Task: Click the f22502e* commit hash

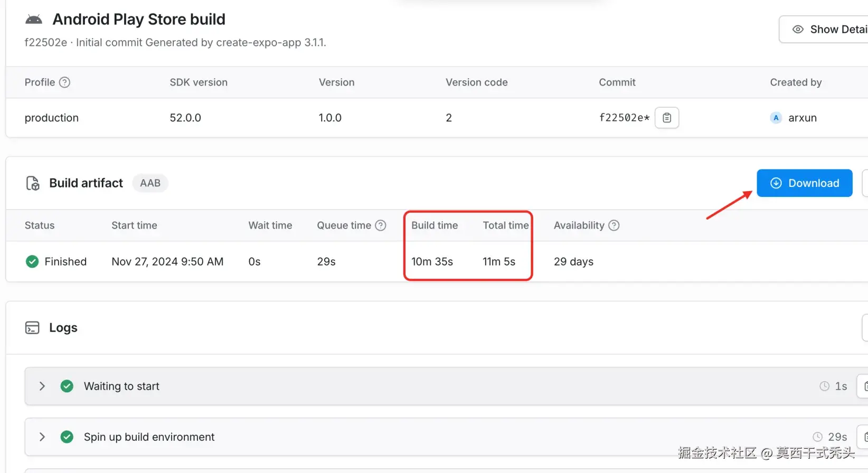Action: click(x=624, y=118)
